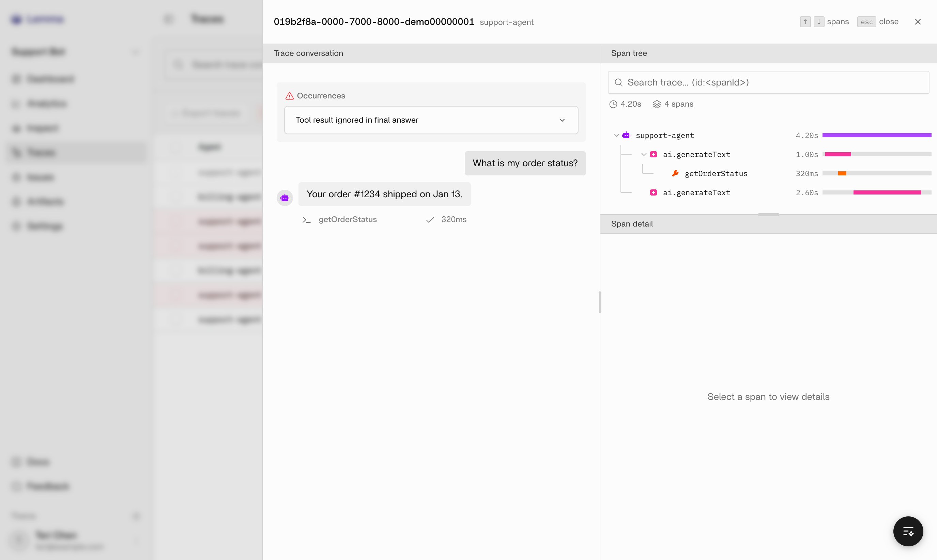This screenshot has height=560, width=937.
Task: Click the user message 'What is my order status?'
Action: 525,163
